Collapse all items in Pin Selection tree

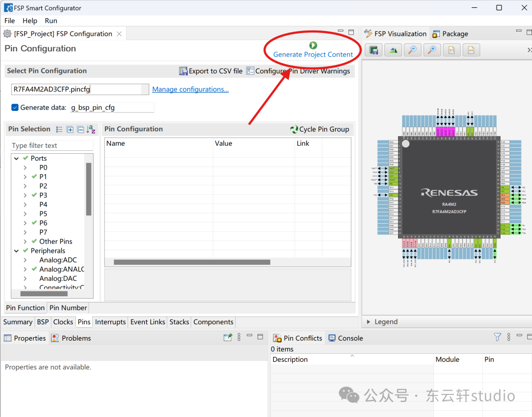coord(80,129)
